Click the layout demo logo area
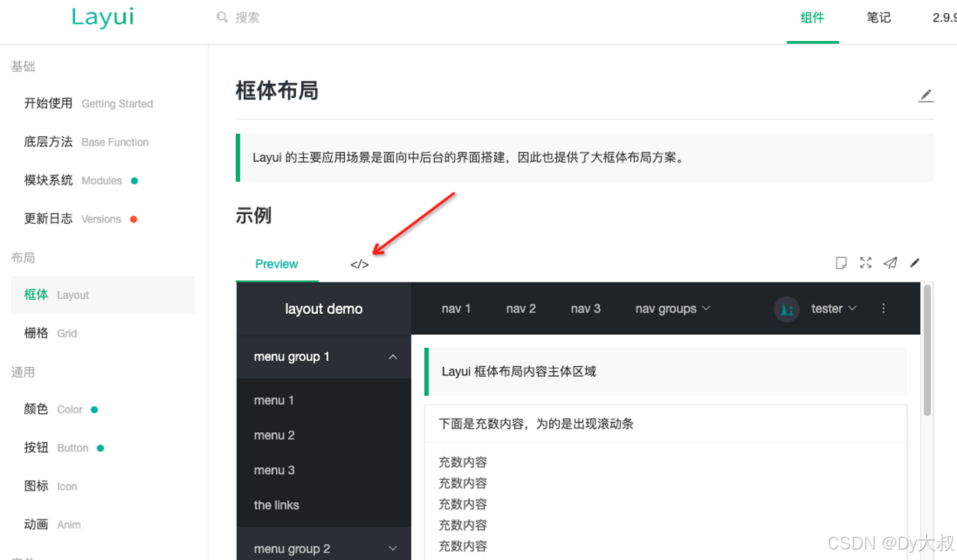The image size is (957, 560). click(x=324, y=308)
